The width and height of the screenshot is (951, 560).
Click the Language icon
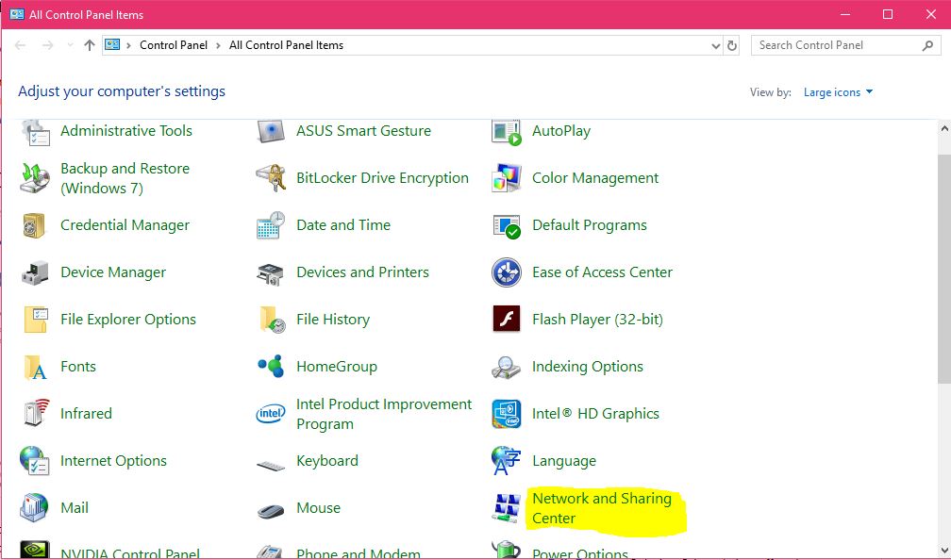(x=507, y=461)
